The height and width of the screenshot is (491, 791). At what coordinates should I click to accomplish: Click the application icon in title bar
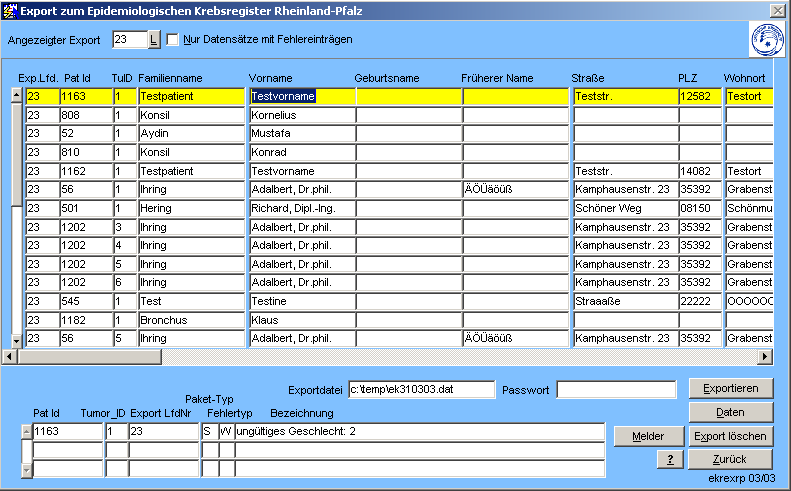point(11,9)
